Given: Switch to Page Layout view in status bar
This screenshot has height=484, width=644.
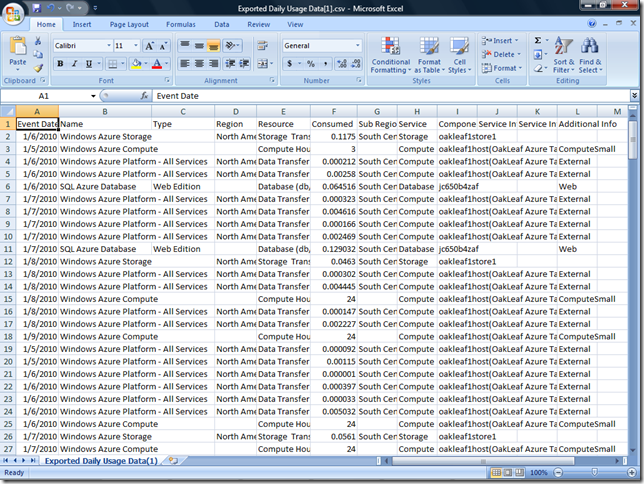Looking at the screenshot, I should tap(508, 472).
